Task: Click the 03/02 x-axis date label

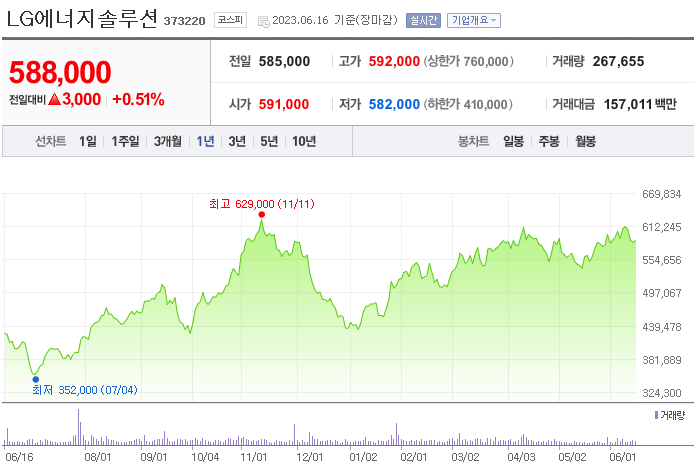Action: 465,457
